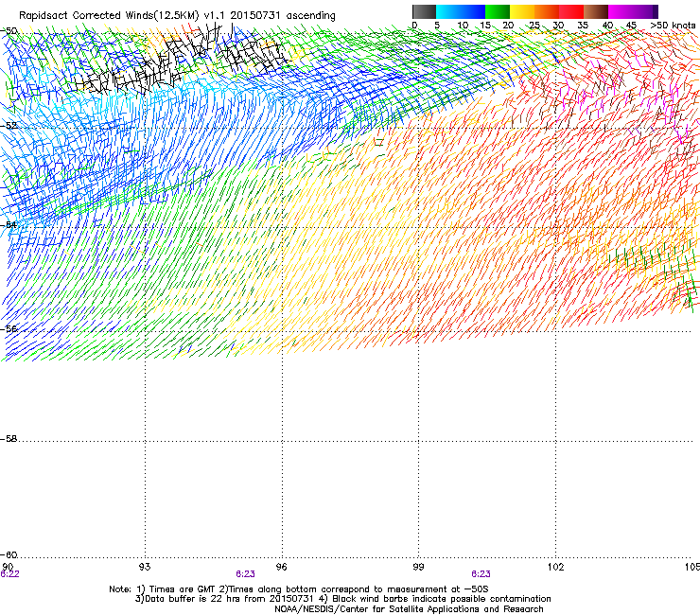
Task: Click the "90" longitude axis label
Action: (8, 567)
